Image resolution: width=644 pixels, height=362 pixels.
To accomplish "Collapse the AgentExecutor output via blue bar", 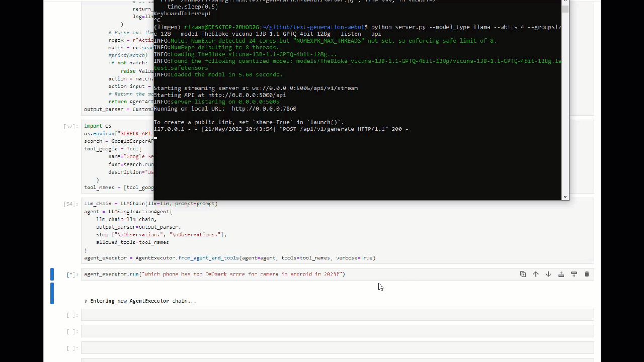I will (52, 294).
